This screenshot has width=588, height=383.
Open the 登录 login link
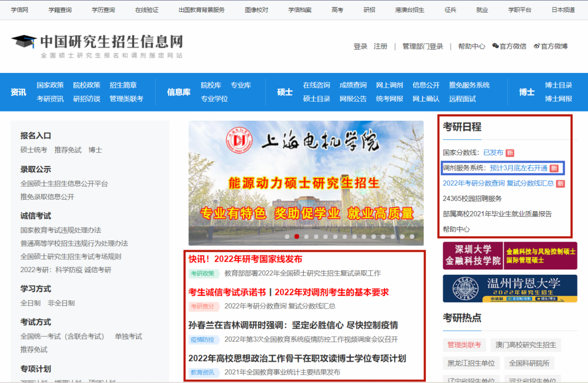click(359, 46)
